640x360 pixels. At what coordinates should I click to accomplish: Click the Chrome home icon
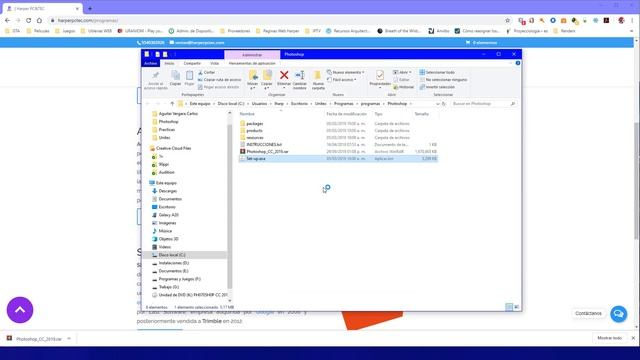pos(39,20)
